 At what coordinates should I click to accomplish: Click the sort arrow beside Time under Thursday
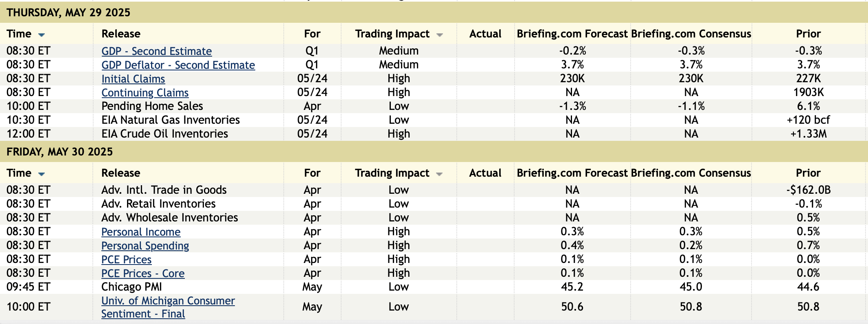point(41,35)
